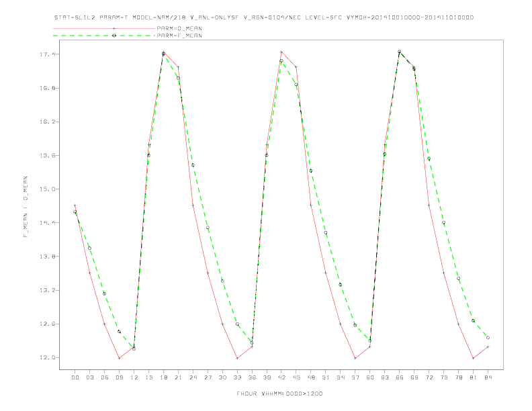The height and width of the screenshot is (411, 532).
Task: Click the 63 forecast hour tick label
Action: pos(385,377)
